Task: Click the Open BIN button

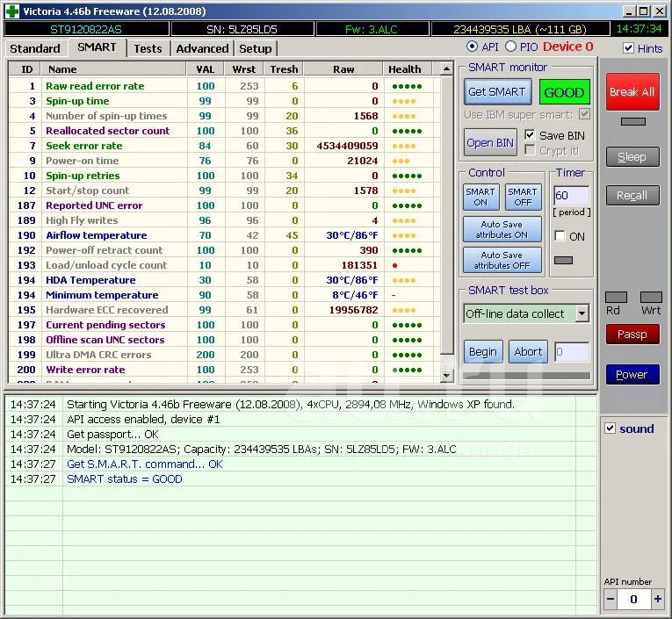Action: click(x=490, y=142)
